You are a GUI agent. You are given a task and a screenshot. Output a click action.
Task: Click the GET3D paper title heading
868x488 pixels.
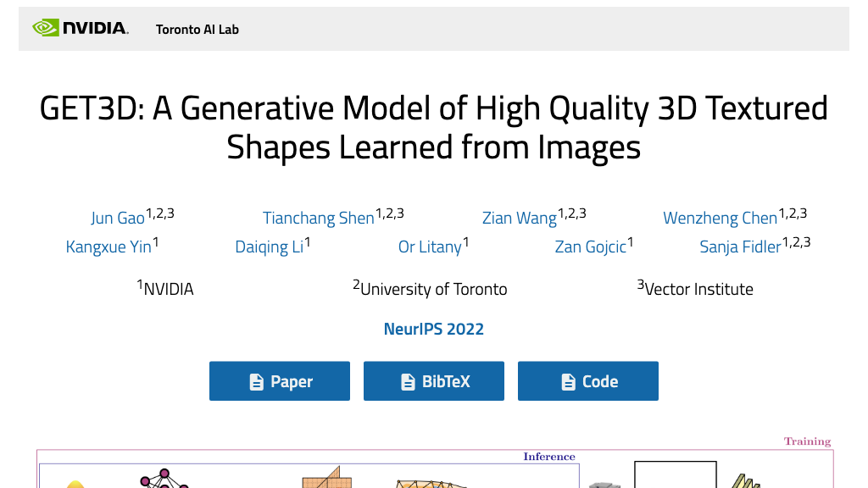click(x=434, y=128)
